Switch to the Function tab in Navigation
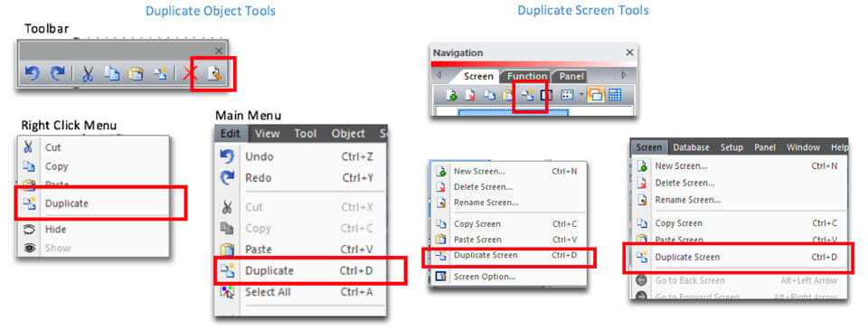This screenshot has height=330, width=868. 527,77
